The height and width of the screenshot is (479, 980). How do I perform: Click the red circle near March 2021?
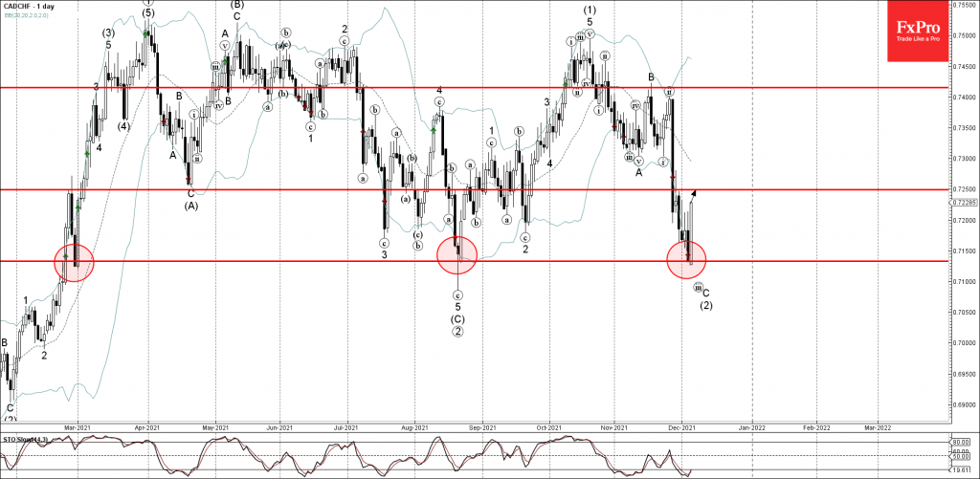75,261
